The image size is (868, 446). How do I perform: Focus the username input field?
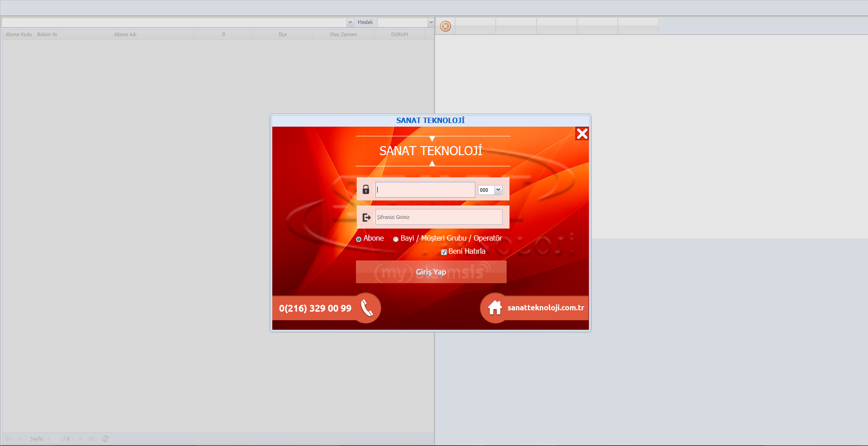425,190
